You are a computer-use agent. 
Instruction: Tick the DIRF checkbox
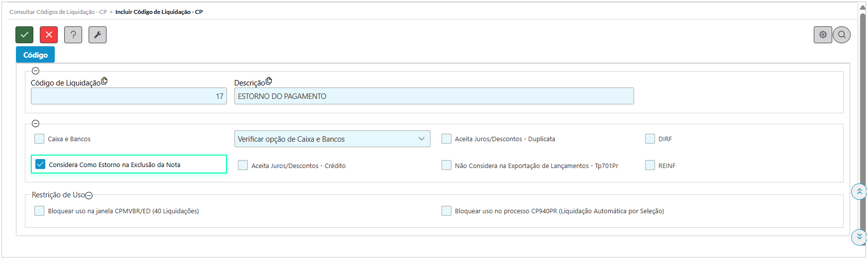tap(650, 139)
